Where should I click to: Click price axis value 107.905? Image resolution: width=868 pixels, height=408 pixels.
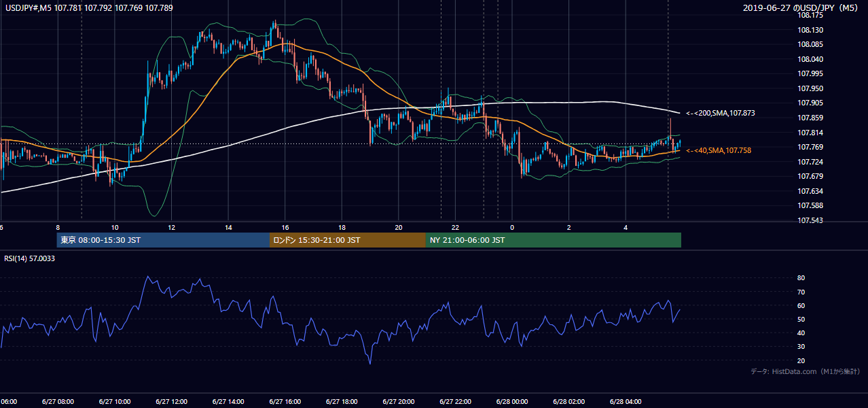point(810,103)
